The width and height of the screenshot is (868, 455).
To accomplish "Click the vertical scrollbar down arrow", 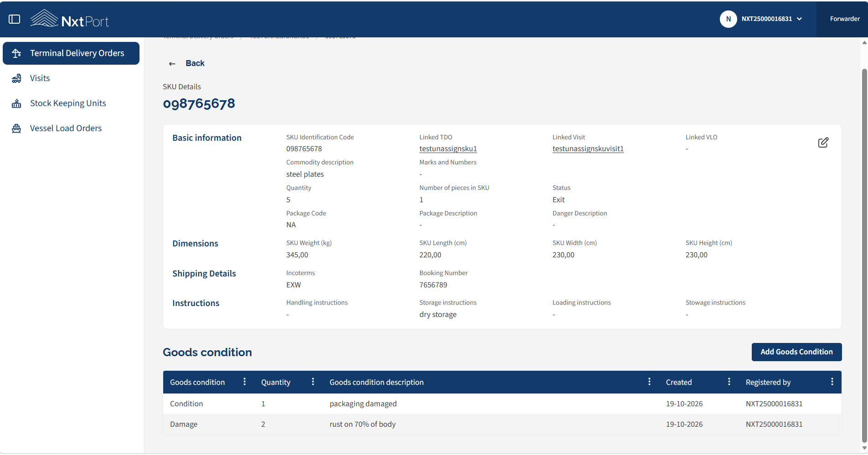I will point(864,448).
